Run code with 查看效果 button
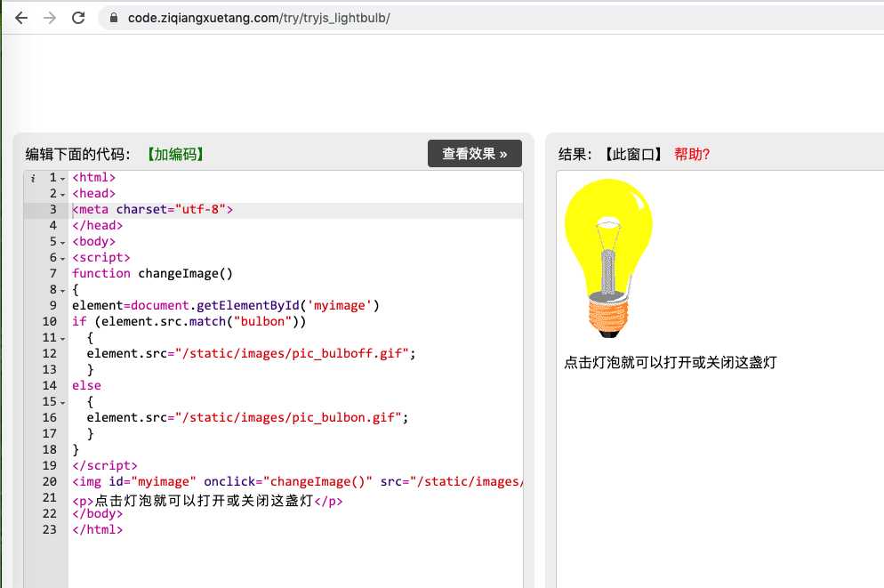Screen dimensions: 884x588 click(475, 153)
